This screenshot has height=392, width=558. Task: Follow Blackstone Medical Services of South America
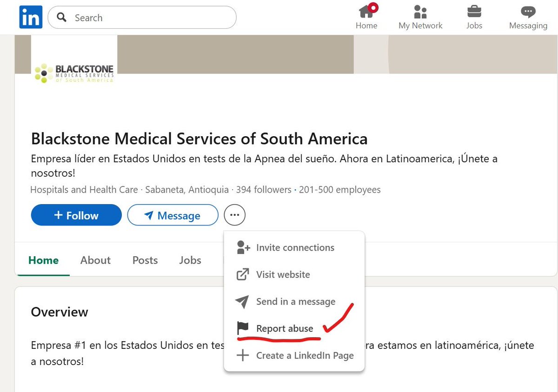pos(76,215)
